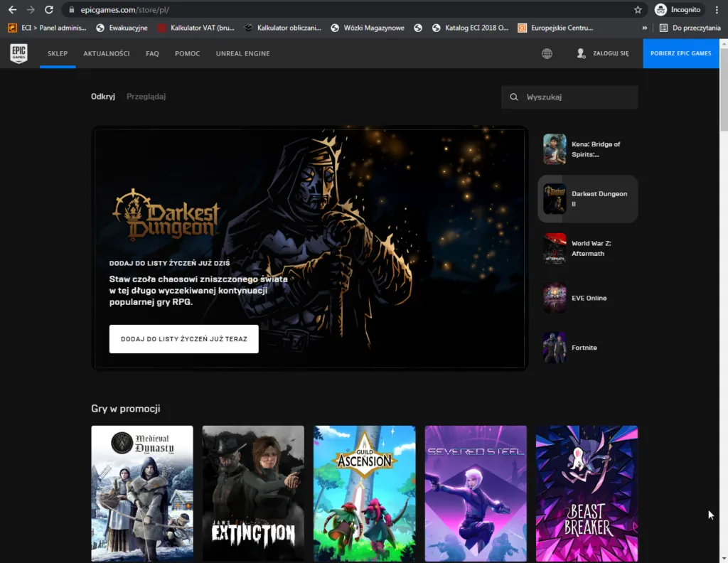
Task: Open the FAQ navigation item
Action: point(152,53)
